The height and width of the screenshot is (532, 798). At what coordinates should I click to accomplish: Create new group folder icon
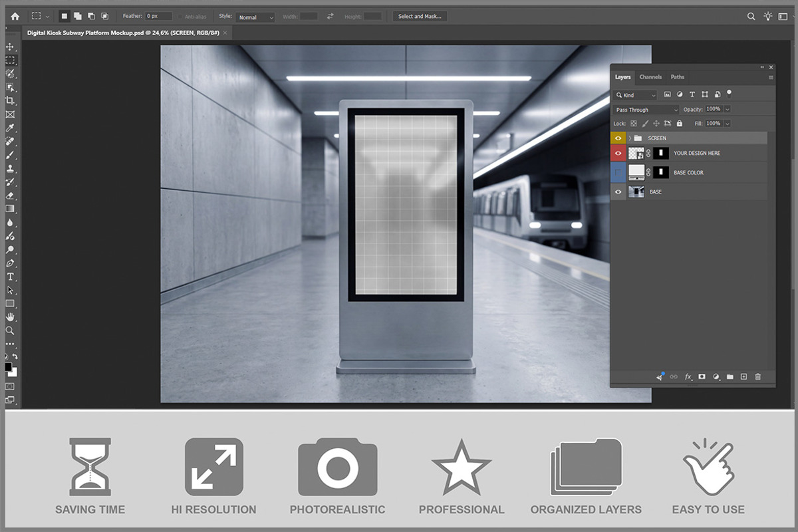click(x=730, y=376)
